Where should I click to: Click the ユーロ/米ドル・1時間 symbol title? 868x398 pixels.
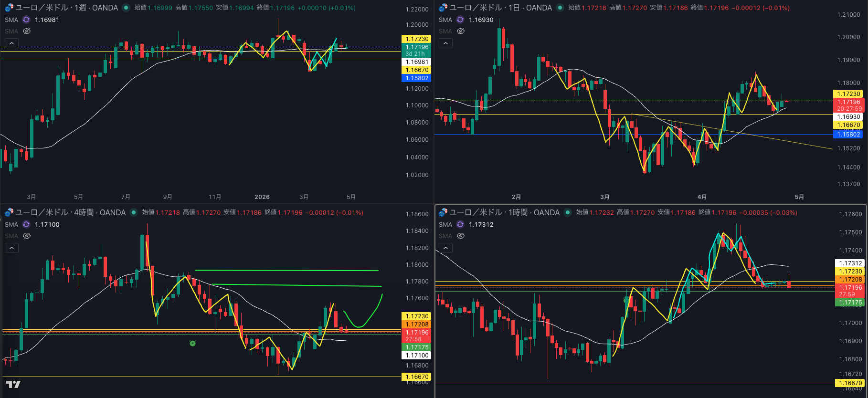tap(504, 212)
